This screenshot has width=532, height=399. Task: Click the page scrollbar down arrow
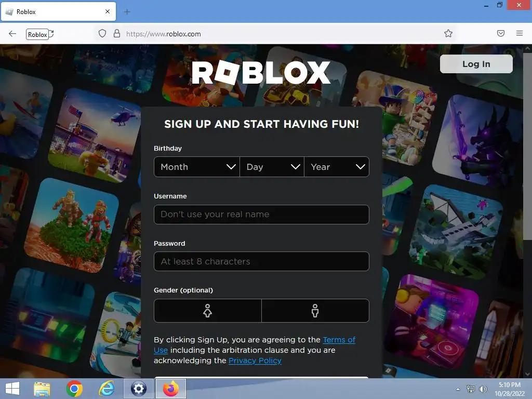click(527, 374)
